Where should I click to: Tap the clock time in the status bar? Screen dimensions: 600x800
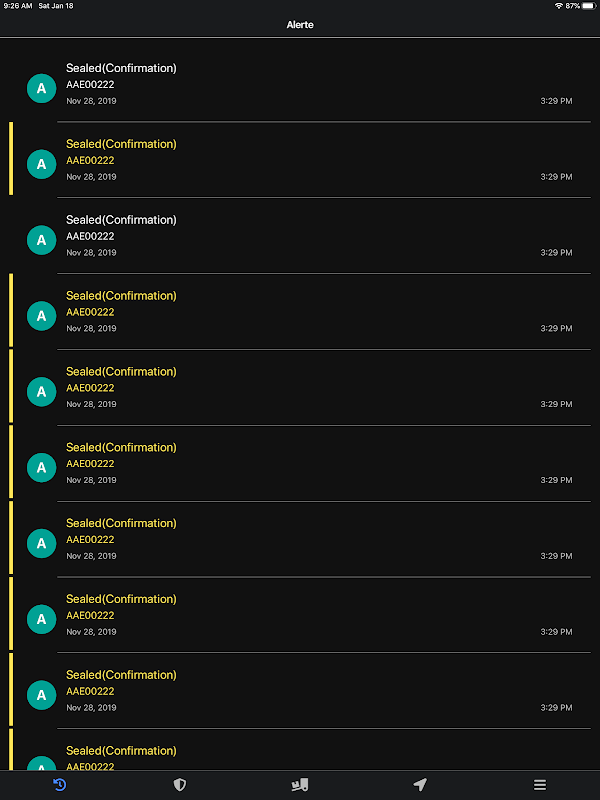[x=18, y=6]
